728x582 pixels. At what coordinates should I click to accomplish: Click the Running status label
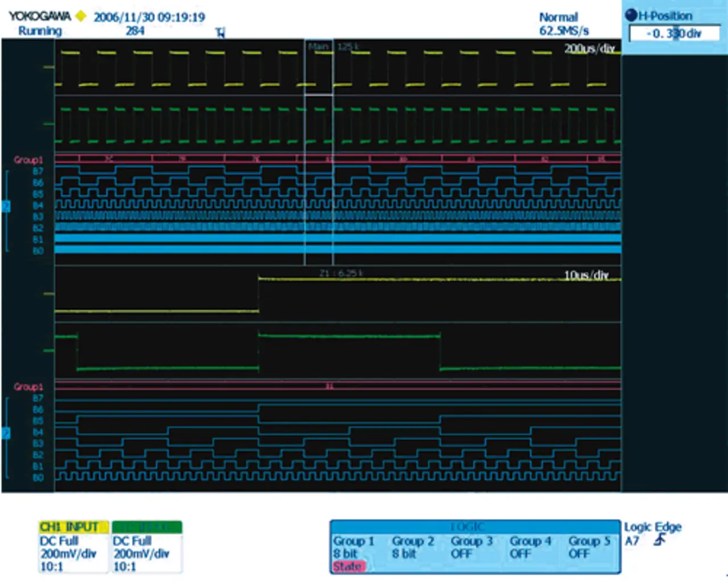pos(40,31)
